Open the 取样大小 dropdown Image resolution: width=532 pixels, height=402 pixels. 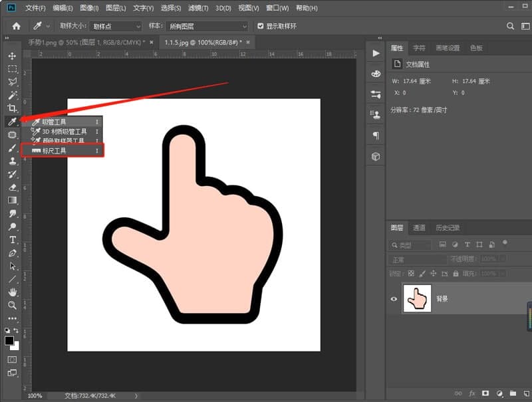[x=115, y=26]
